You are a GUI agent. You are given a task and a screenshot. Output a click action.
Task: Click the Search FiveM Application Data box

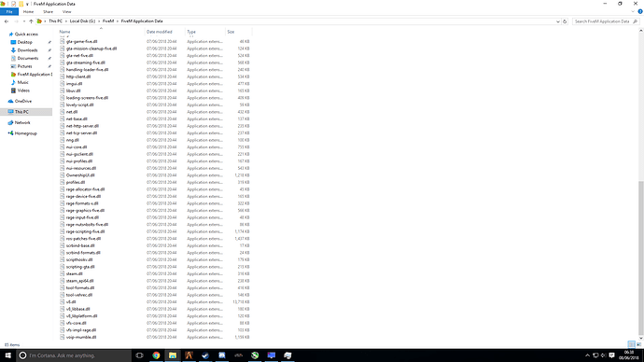coord(602,21)
